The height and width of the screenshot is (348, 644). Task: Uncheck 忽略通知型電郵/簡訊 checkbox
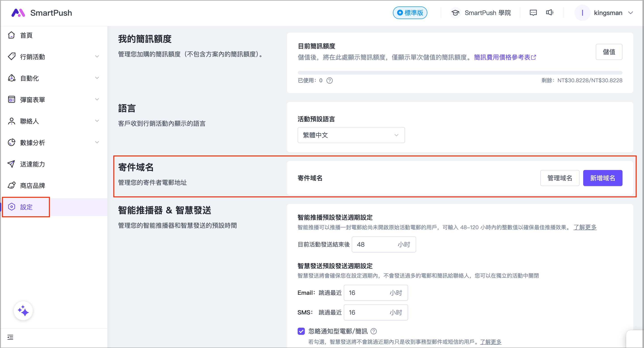pyautogui.click(x=301, y=331)
